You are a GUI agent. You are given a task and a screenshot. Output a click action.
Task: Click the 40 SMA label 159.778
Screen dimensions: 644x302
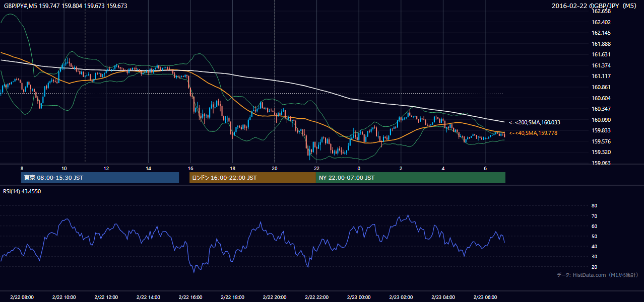click(533, 133)
